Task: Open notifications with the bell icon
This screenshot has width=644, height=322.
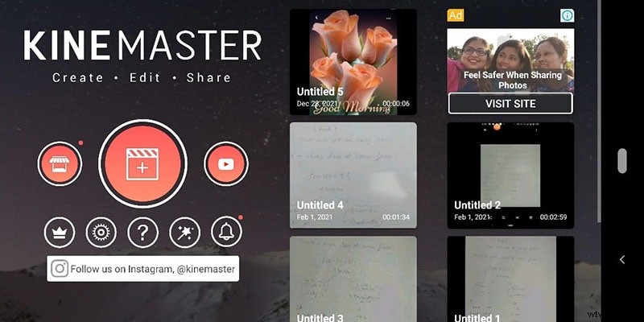Action: pos(226,233)
